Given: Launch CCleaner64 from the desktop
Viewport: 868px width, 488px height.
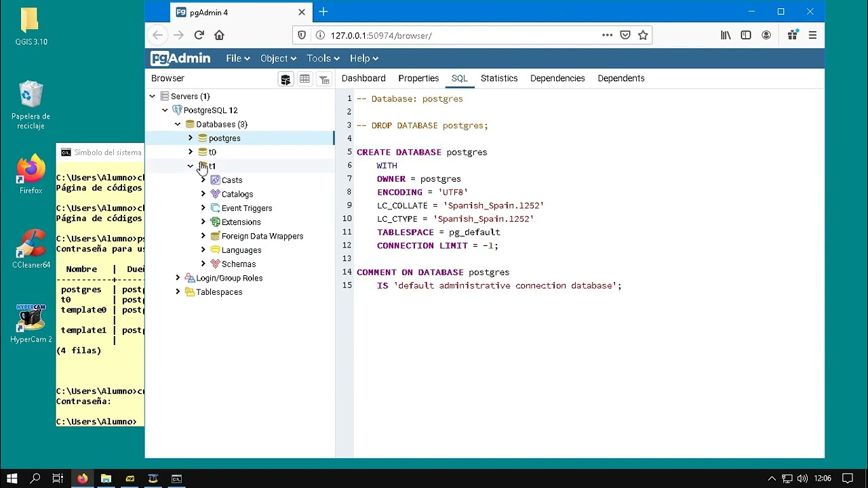Looking at the screenshot, I should pyautogui.click(x=31, y=249).
